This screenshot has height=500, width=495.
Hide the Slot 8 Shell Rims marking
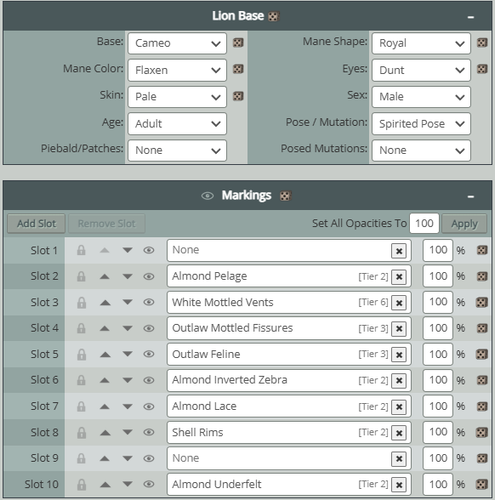pyautogui.click(x=149, y=432)
